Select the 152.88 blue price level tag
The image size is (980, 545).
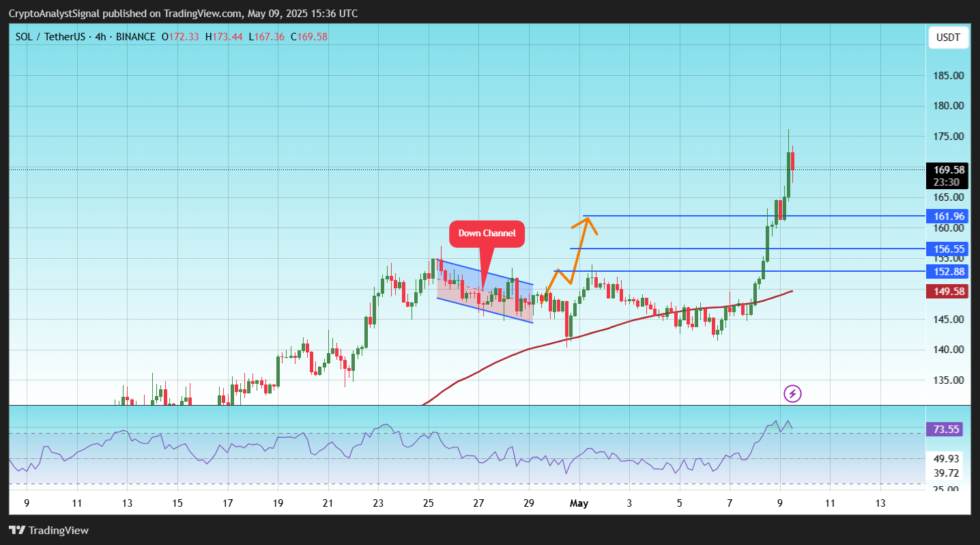point(948,271)
